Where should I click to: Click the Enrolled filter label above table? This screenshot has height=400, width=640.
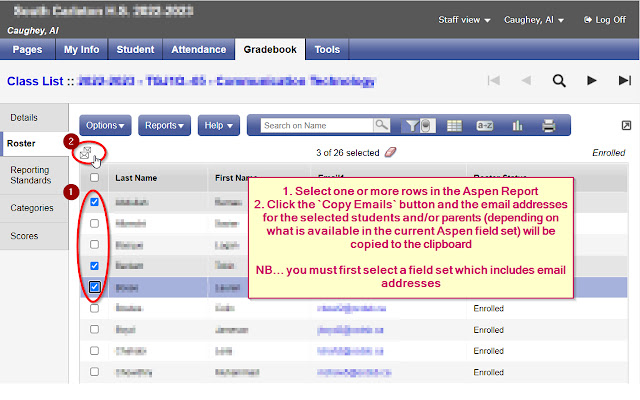click(609, 153)
